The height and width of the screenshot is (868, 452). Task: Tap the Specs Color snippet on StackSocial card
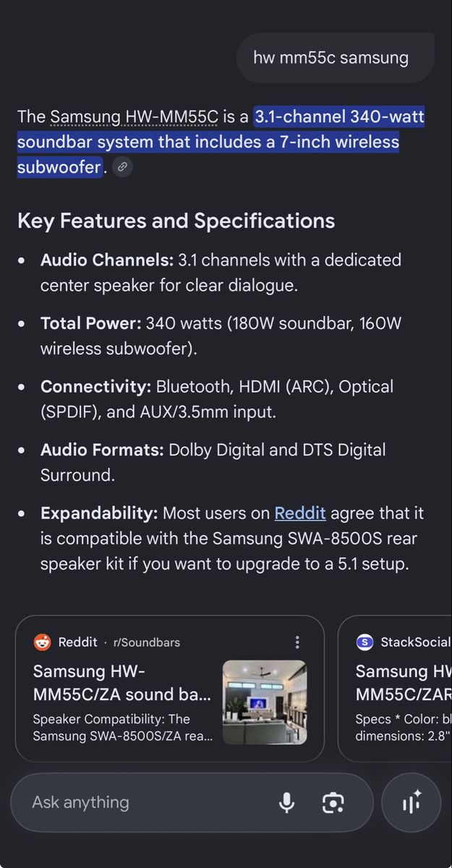click(x=404, y=728)
